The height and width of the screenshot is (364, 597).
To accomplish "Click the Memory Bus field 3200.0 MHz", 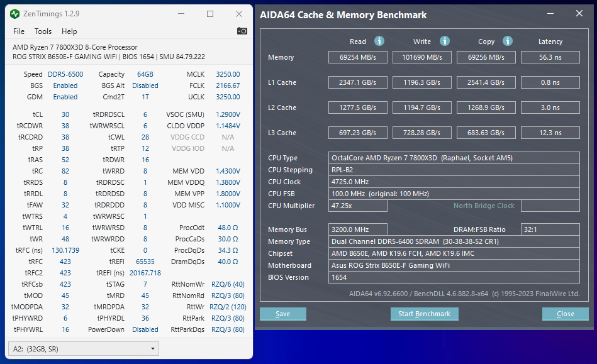I will click(x=358, y=229).
